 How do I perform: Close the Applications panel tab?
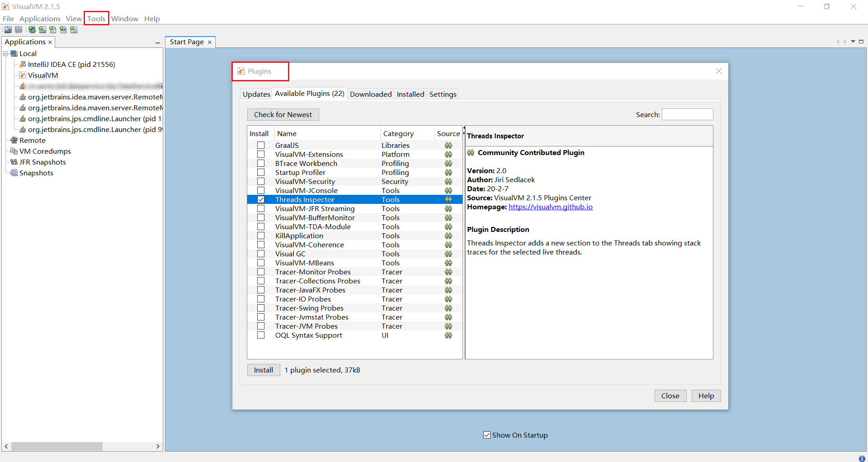[x=50, y=42]
